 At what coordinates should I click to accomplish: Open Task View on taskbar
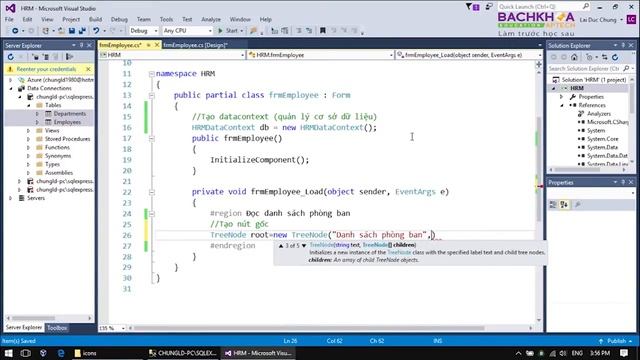point(25,353)
